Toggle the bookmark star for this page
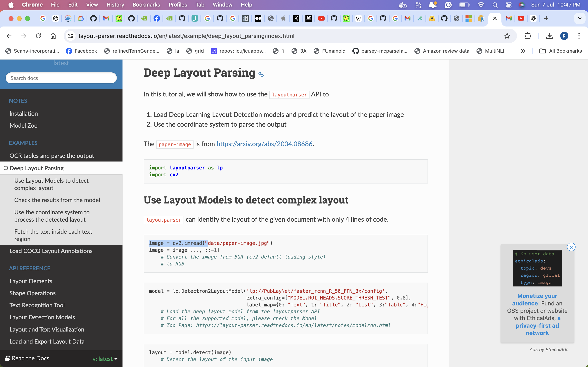Image resolution: width=588 pixels, height=367 pixels. pyautogui.click(x=507, y=36)
